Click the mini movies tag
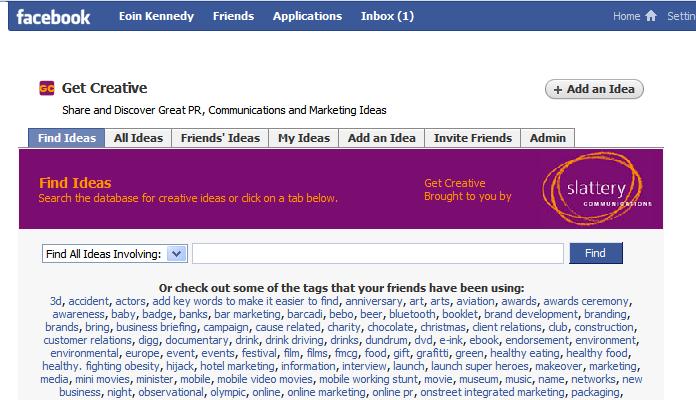 [102, 379]
